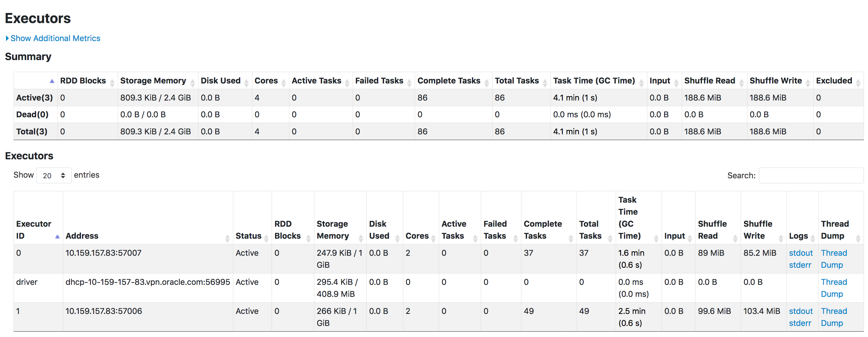Sort summary by Disk Used column

pos(225,81)
